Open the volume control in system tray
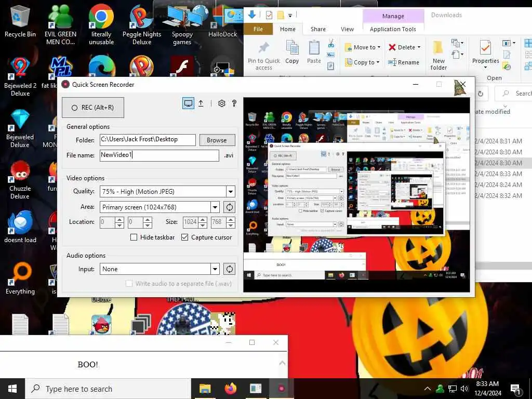Image resolution: width=532 pixels, height=399 pixels. tap(464, 389)
